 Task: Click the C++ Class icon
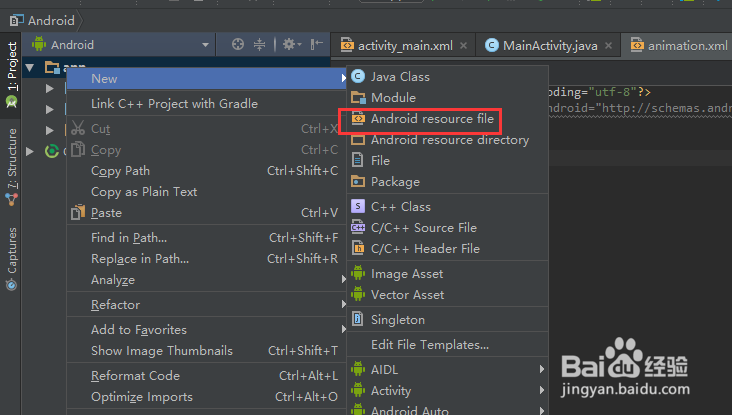tap(358, 206)
